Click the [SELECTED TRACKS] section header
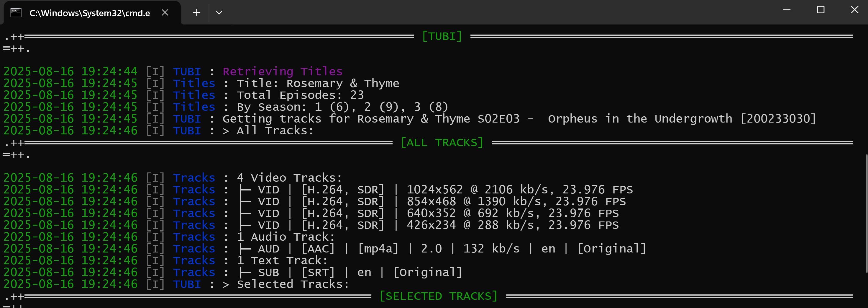 (x=438, y=296)
